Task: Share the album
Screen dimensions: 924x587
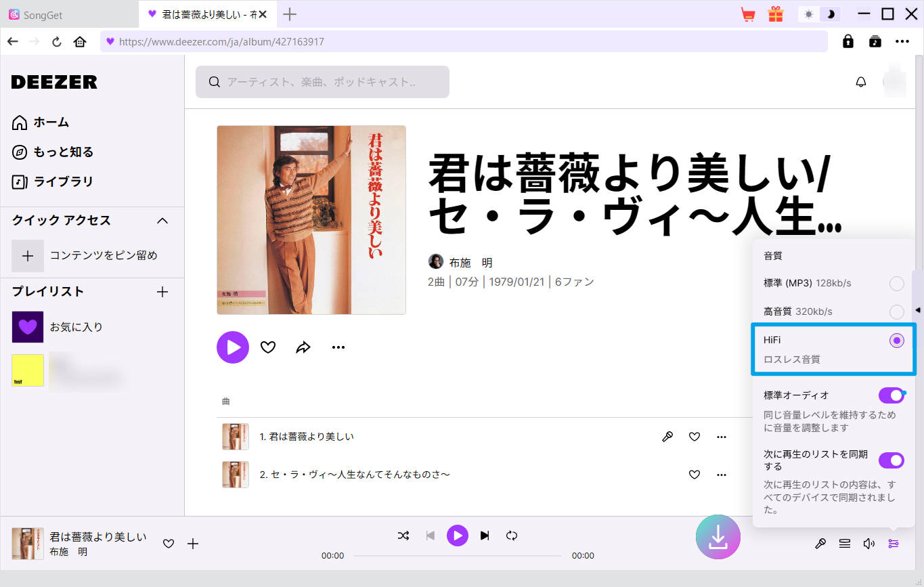Action: (303, 347)
